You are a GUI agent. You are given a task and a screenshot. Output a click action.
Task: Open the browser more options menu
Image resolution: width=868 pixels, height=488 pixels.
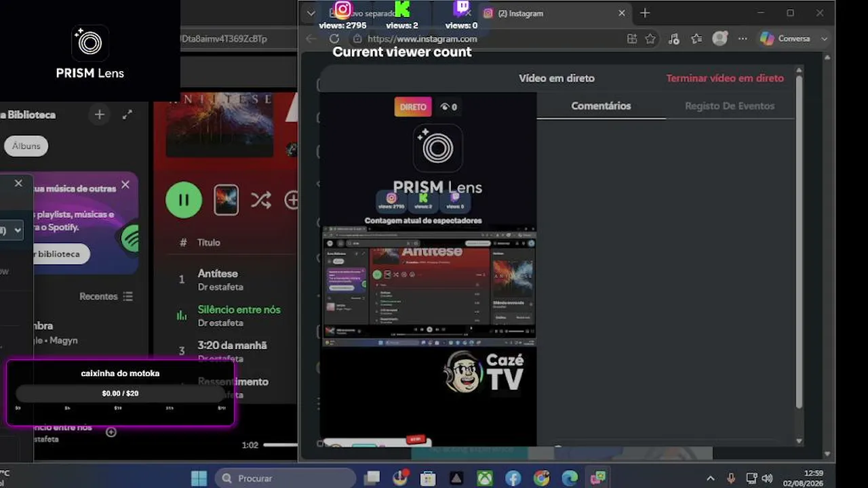pos(743,39)
